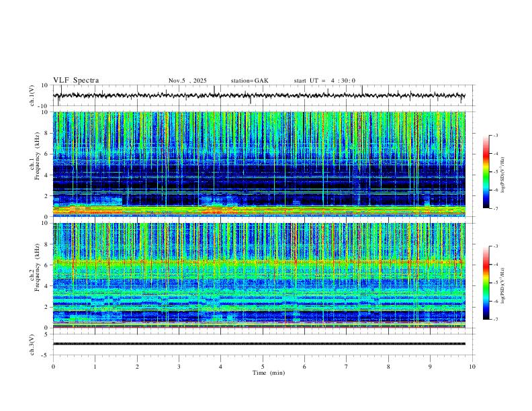Image resolution: width=532 pixels, height=411 pixels.
Task: Click the time axis tick label '2'
Action: pyautogui.click(x=137, y=367)
